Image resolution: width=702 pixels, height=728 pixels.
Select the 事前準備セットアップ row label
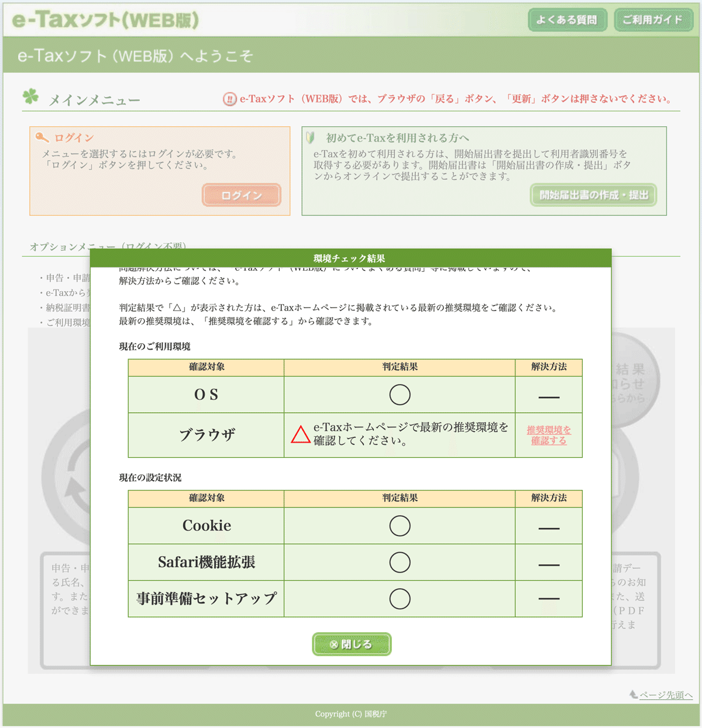click(207, 599)
